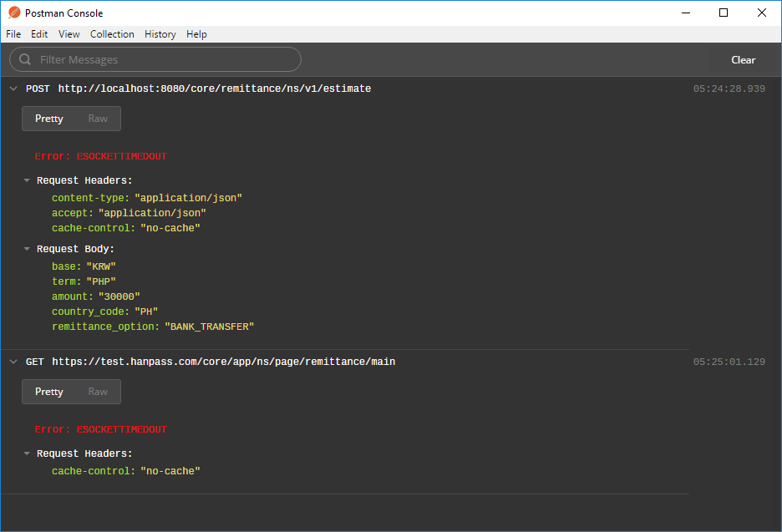The height and width of the screenshot is (532, 782).
Task: Select Pretty view for the POST request
Action: click(48, 119)
